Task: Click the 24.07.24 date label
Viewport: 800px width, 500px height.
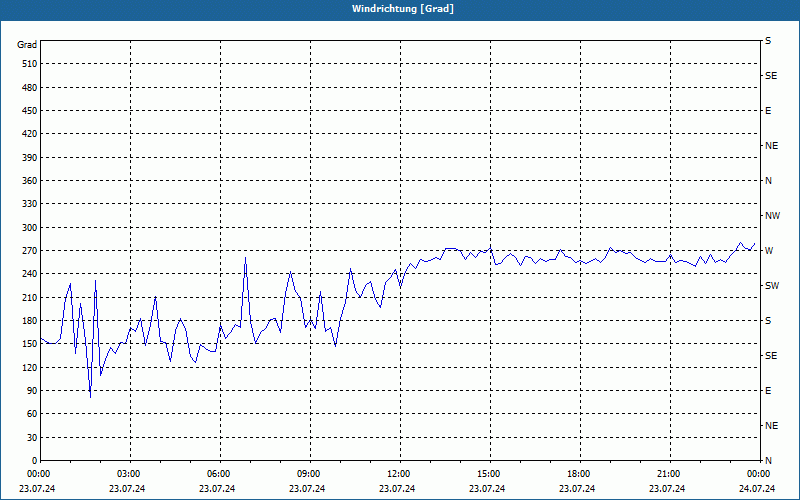Action: [x=757, y=488]
